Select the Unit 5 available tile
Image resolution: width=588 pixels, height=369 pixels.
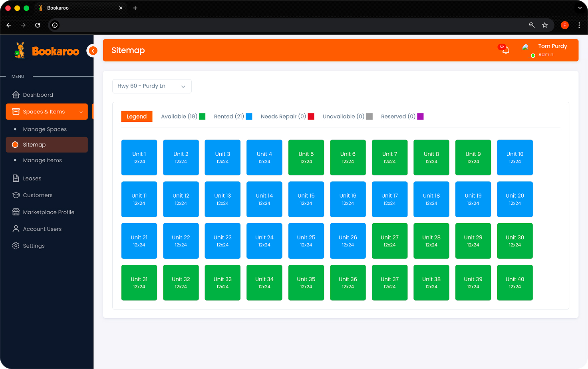[x=306, y=157]
